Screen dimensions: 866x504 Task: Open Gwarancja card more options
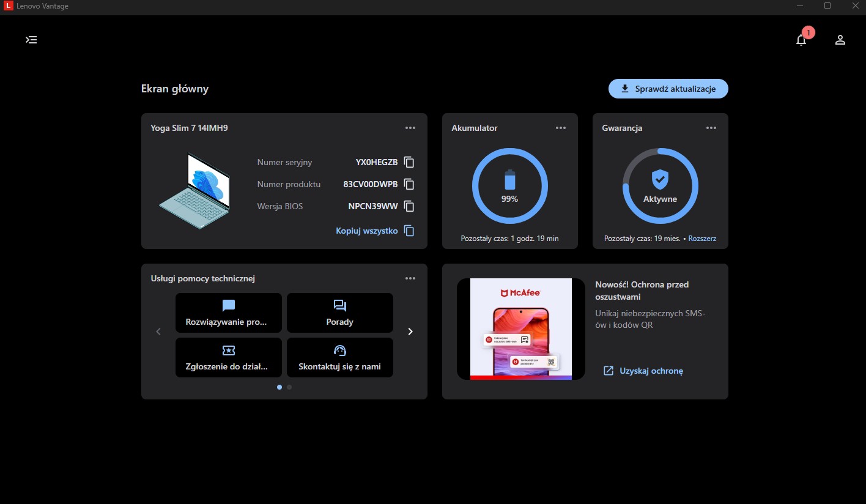[711, 128]
